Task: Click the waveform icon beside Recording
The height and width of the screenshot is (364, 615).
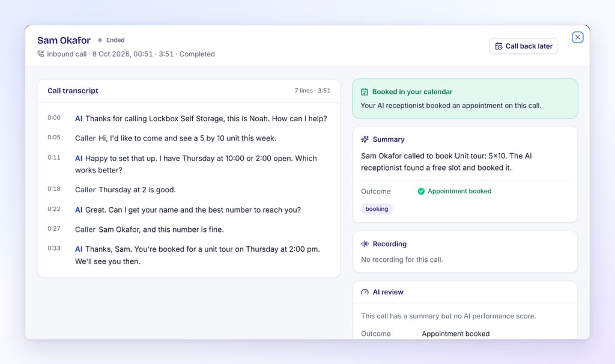Action: tap(365, 244)
